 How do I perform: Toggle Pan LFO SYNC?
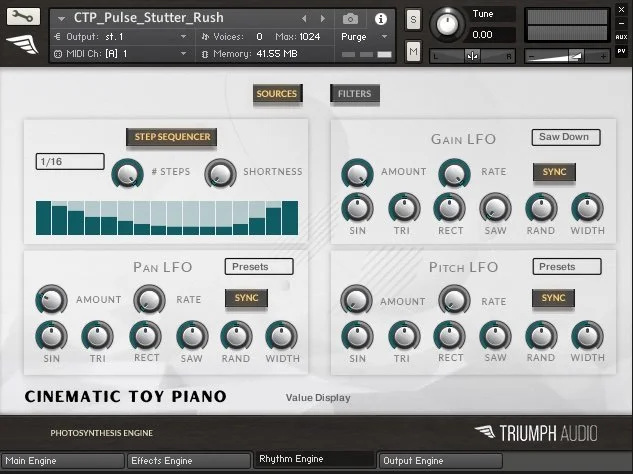[x=246, y=298]
